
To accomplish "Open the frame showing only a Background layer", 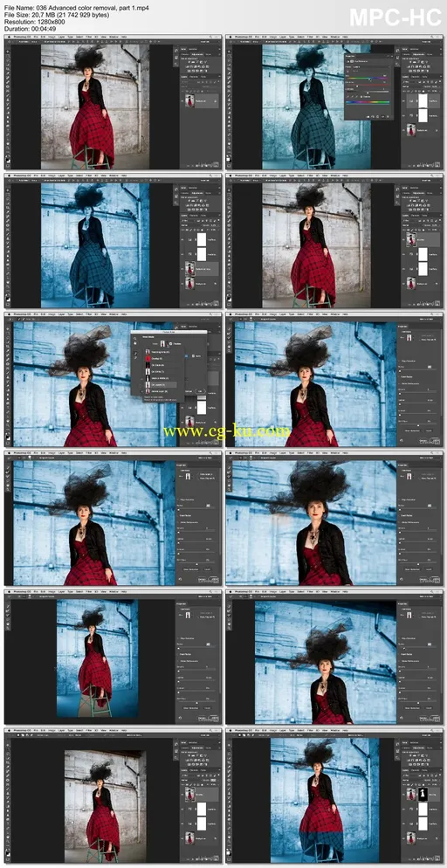I will click(x=113, y=102).
